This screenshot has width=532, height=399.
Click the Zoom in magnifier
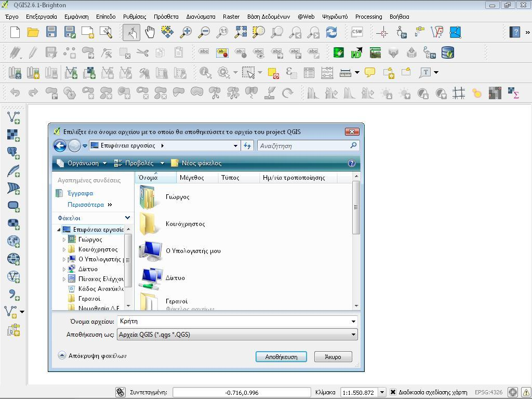[185, 32]
